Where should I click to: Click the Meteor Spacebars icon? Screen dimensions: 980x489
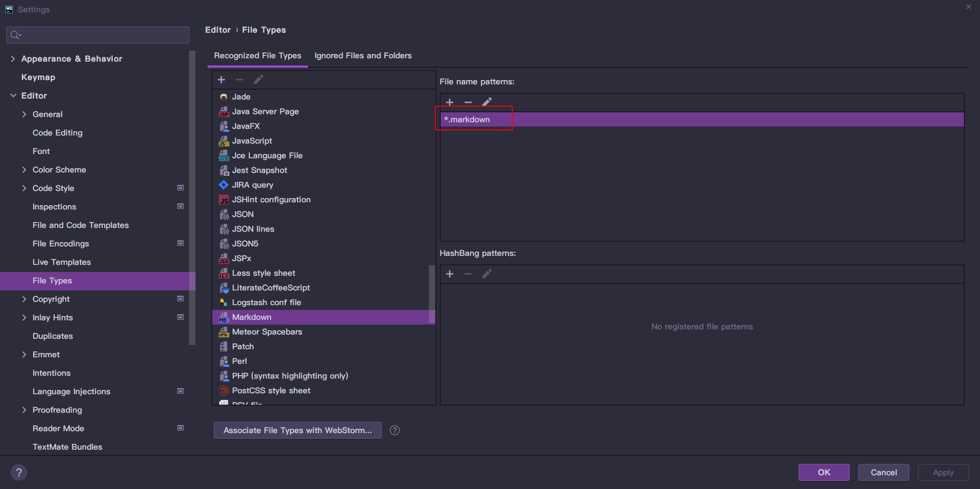click(x=224, y=332)
